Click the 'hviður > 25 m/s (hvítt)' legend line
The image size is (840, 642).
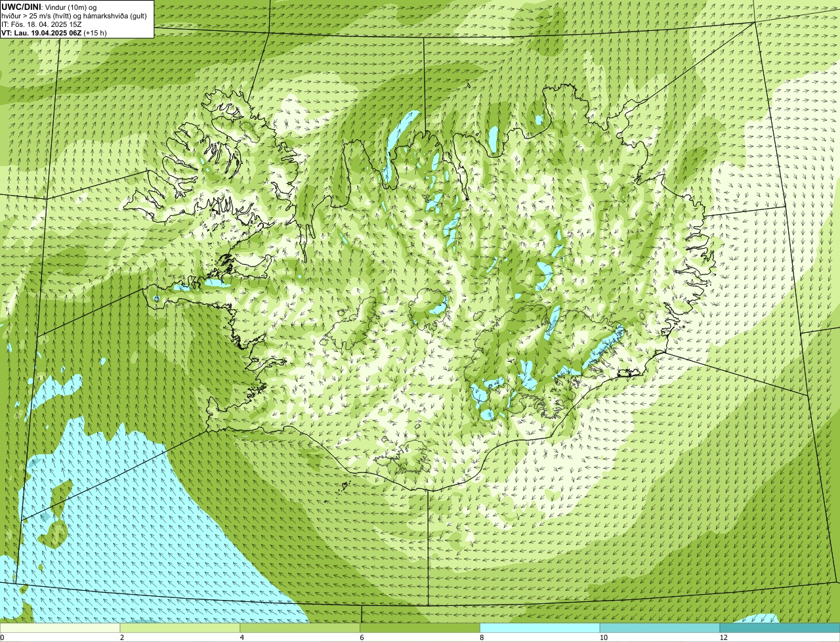coord(74,16)
